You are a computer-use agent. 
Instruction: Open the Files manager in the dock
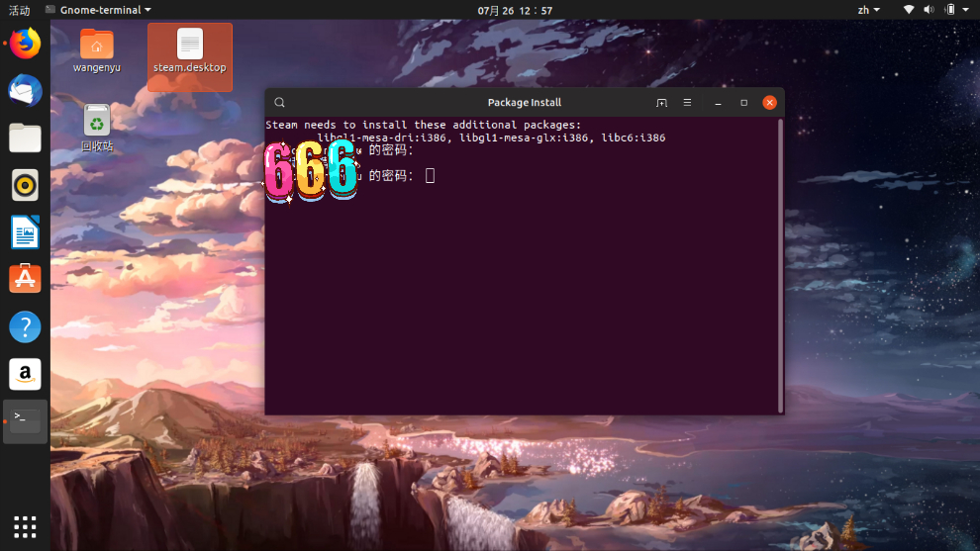pyautogui.click(x=25, y=138)
